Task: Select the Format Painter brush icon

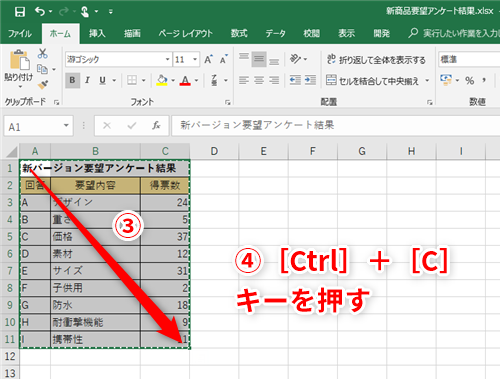Action: 43,85
